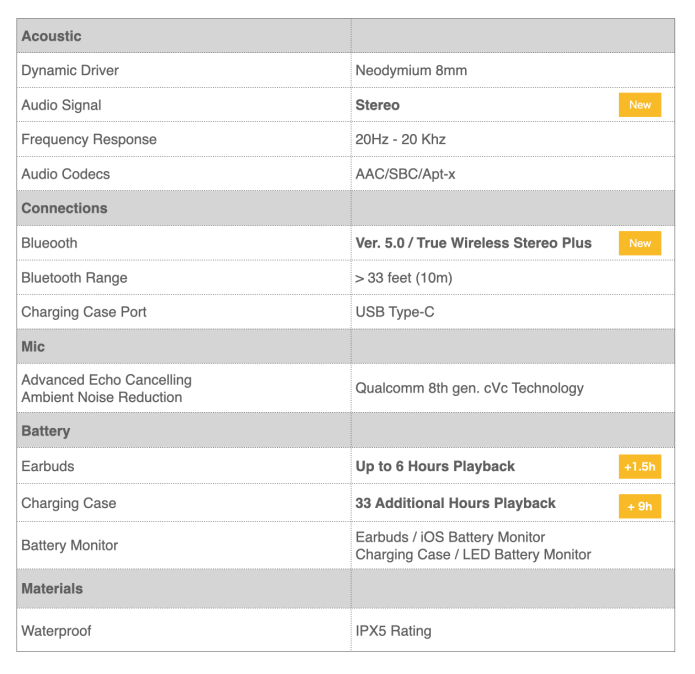This screenshot has width=695, height=674.
Task: Click the New badge beside Bluetooth version
Action: (x=639, y=243)
